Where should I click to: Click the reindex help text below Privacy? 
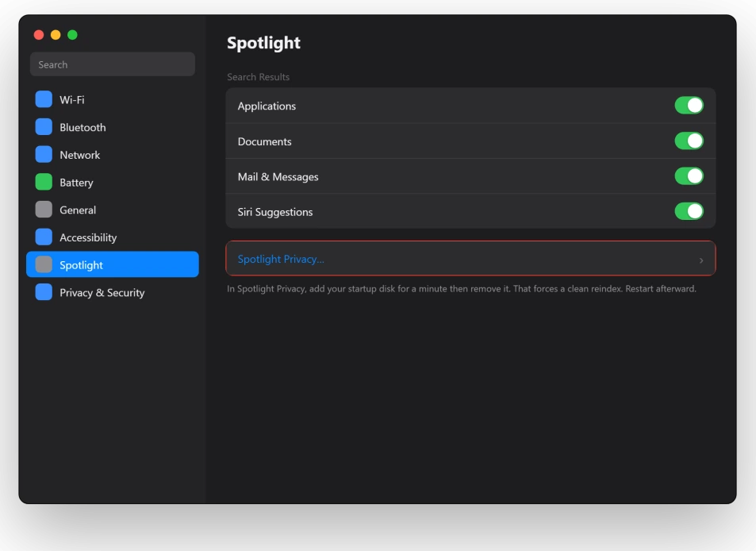462,288
